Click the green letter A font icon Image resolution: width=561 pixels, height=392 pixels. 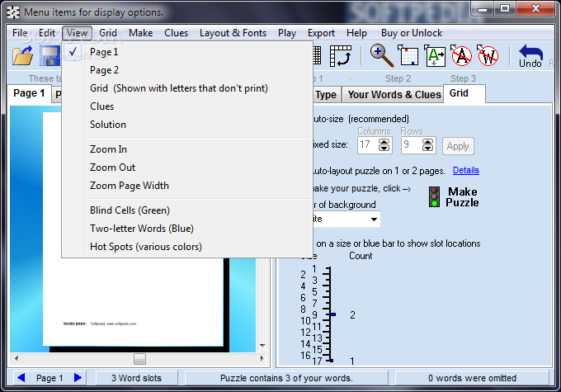435,55
